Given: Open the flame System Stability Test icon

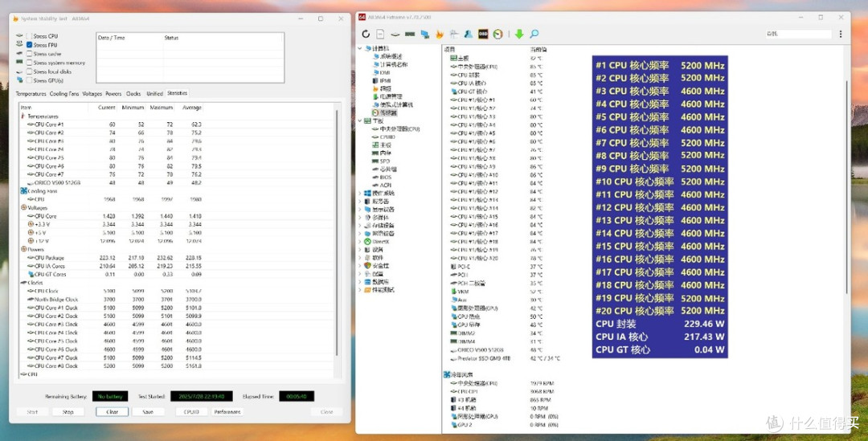Looking at the screenshot, I should coord(440,35).
